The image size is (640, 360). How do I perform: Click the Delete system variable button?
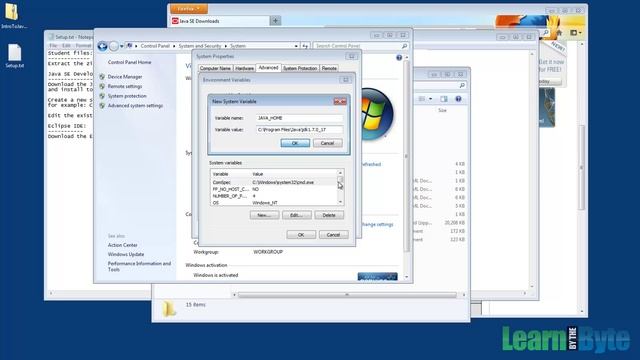(329, 215)
